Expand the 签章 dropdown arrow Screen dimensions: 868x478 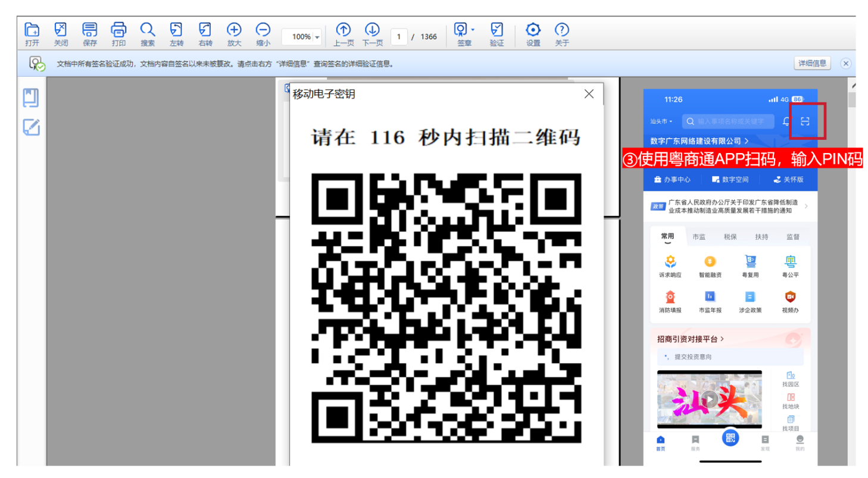(x=473, y=29)
